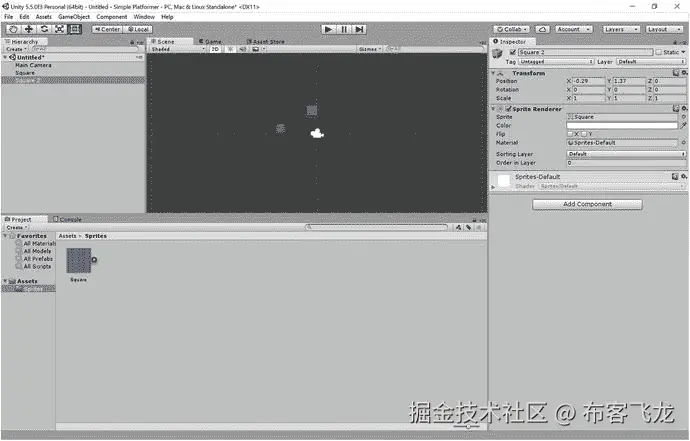This screenshot has width=690, height=441.
Task: Open the cloud services panel
Action: click(542, 29)
